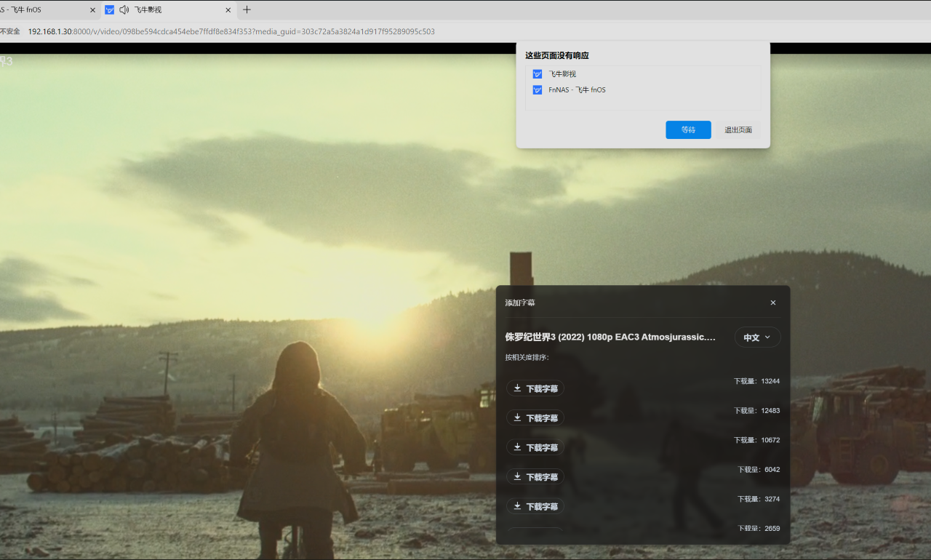Click the 侏罗纪世界3 (2022) 1080p file name
The image size is (931, 560).
[610, 337]
